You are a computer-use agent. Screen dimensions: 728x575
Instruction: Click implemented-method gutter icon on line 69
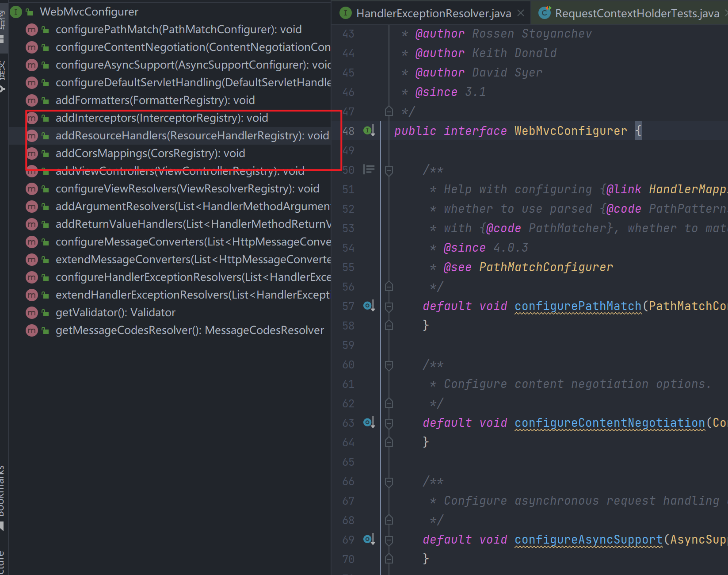coord(369,540)
